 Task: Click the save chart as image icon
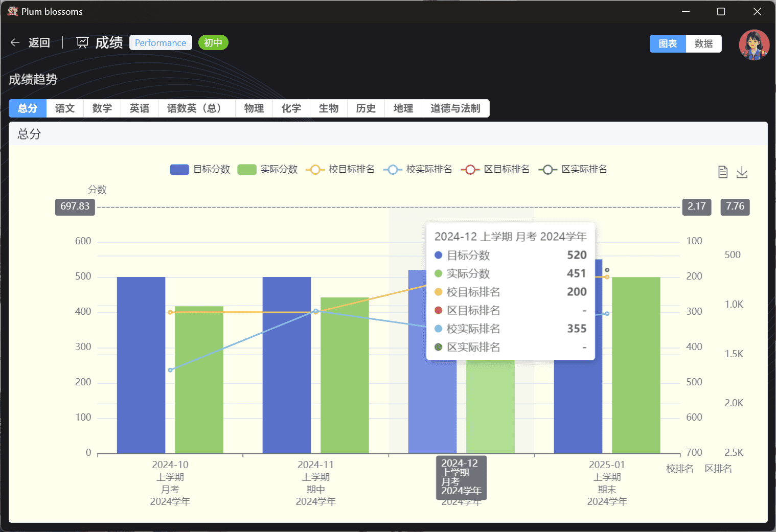742,172
